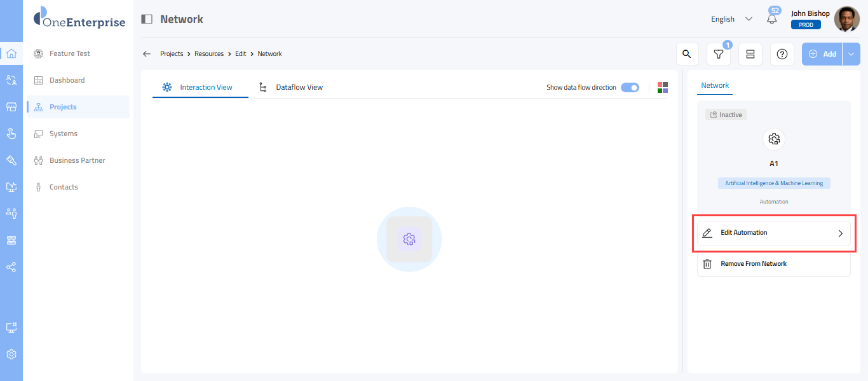Toggle Show data flow direction switch

[630, 88]
